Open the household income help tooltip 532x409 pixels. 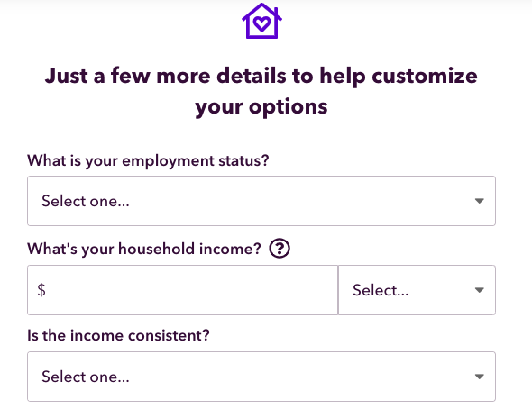[280, 249]
